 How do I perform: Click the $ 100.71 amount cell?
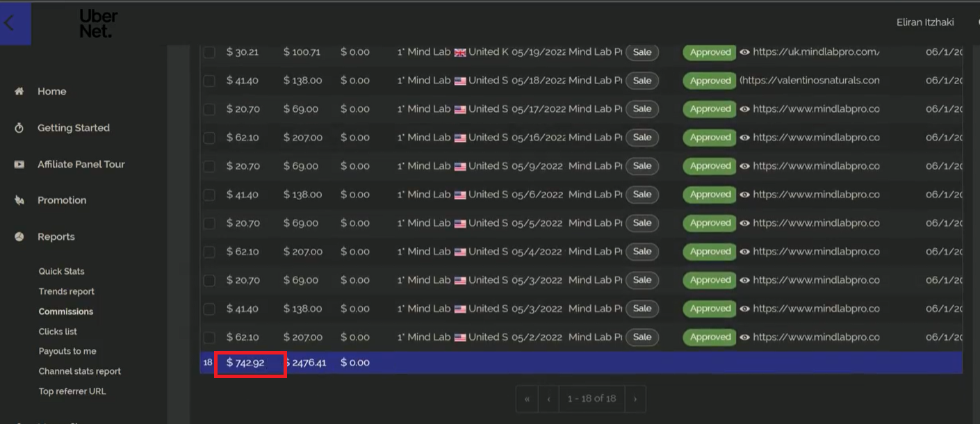pyautogui.click(x=302, y=52)
